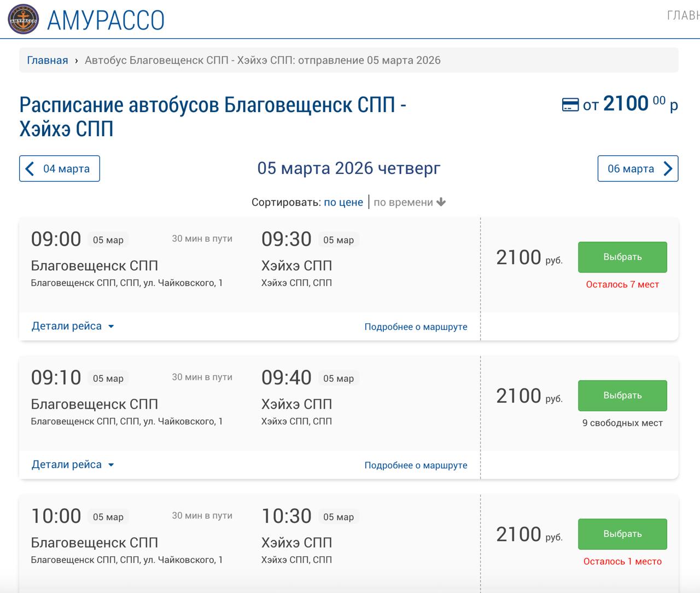Go to previous day via 04 марта button
This screenshot has height=593, width=700.
59,168
